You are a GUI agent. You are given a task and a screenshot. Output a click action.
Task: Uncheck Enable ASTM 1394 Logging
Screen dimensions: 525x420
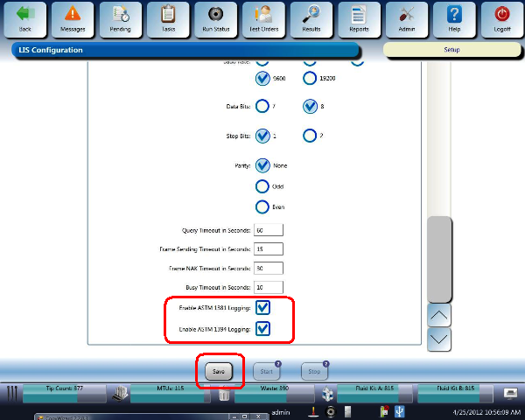(262, 329)
